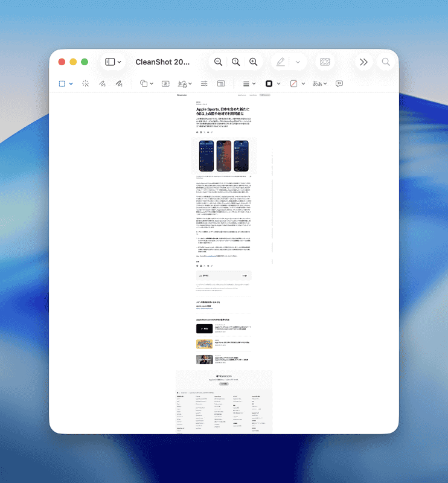Select the rectangular selection tool
This screenshot has width=448, height=483.
[62, 83]
